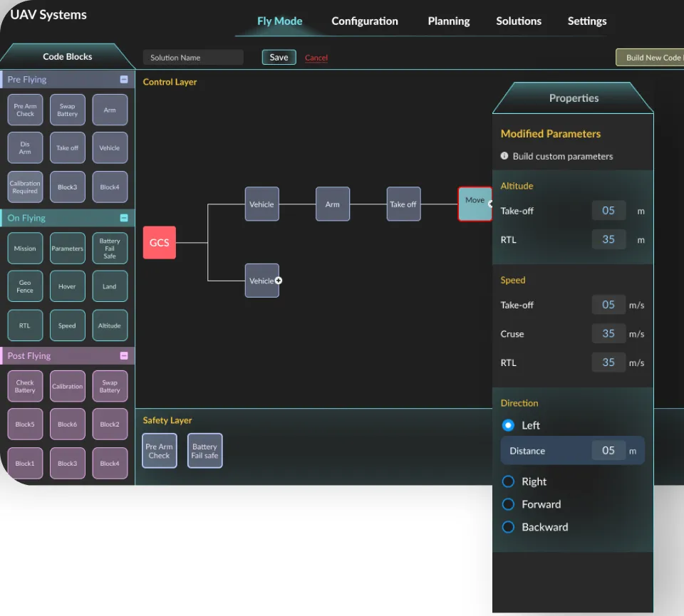
Task: Open the Solutions tab
Action: [x=519, y=21]
